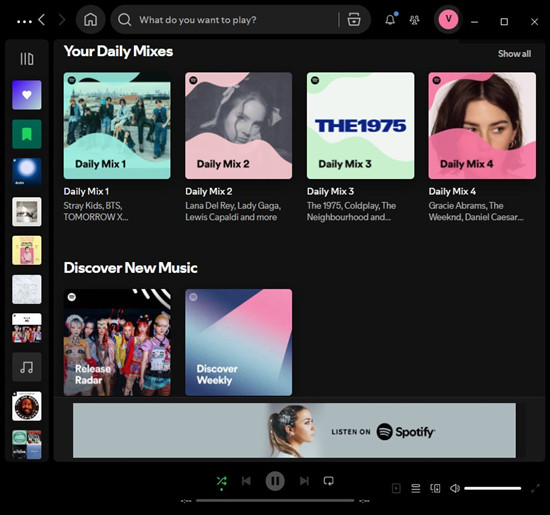Screen dimensions: 550x515
Task: Open the Browse icon in search bar
Action: coord(354,20)
